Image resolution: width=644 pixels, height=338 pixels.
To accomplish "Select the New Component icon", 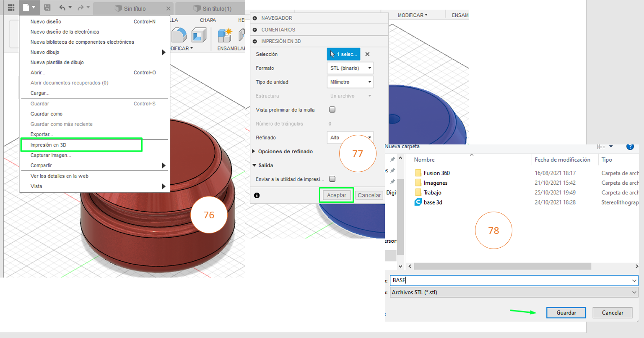I will tap(225, 35).
